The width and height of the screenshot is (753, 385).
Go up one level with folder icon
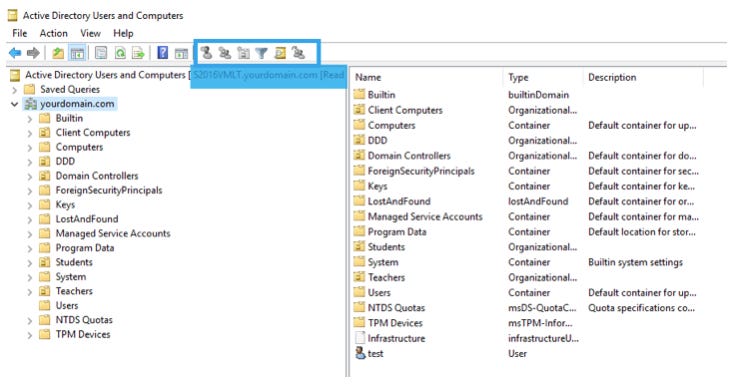coord(58,53)
